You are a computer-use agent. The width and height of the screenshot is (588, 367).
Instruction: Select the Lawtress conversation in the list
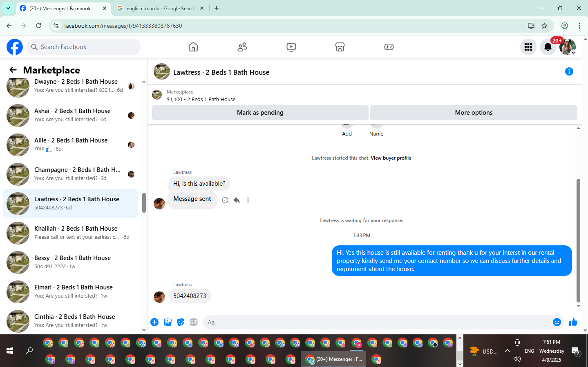click(x=70, y=204)
